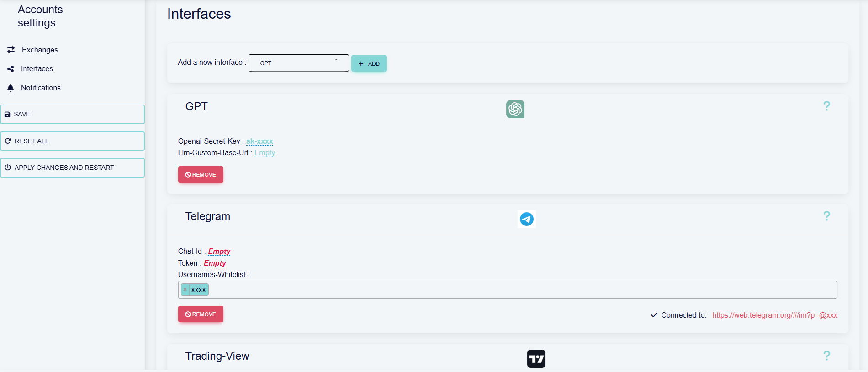This screenshot has height=372, width=868.
Task: Remove the Telegram interface
Action: 201,314
